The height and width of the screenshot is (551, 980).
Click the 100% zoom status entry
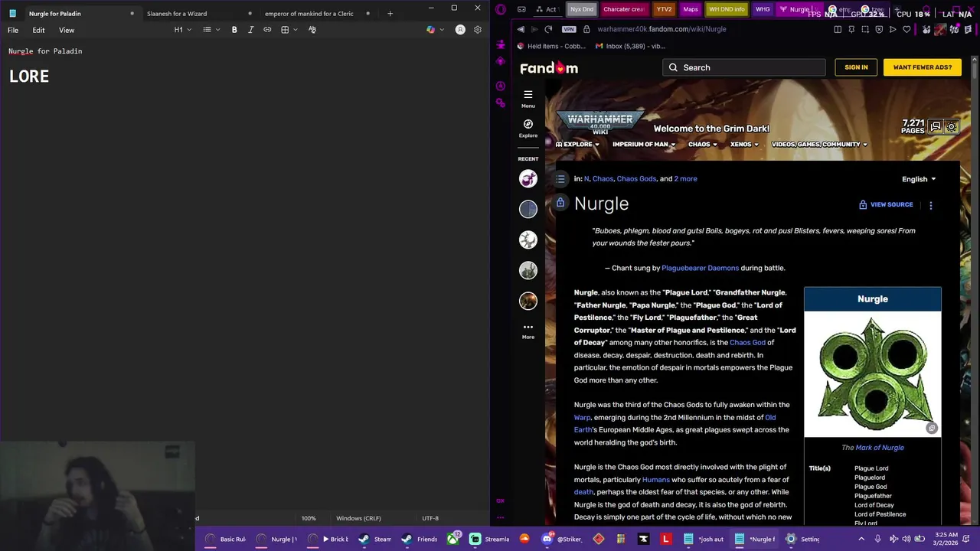[x=309, y=518]
